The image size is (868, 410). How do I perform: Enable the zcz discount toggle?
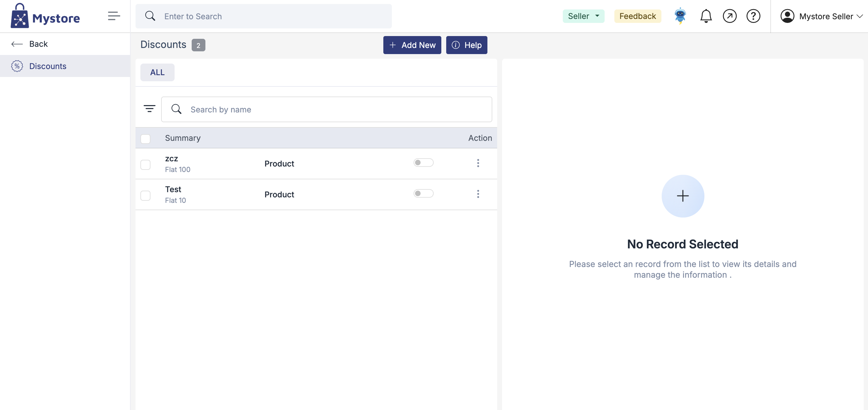coord(423,163)
